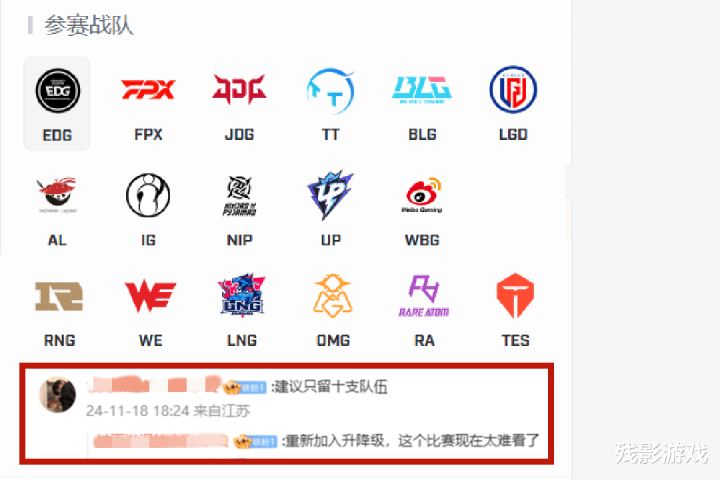Viewport: 720px width, 480px height.
Task: Choose the NIP team logo
Action: [239, 195]
